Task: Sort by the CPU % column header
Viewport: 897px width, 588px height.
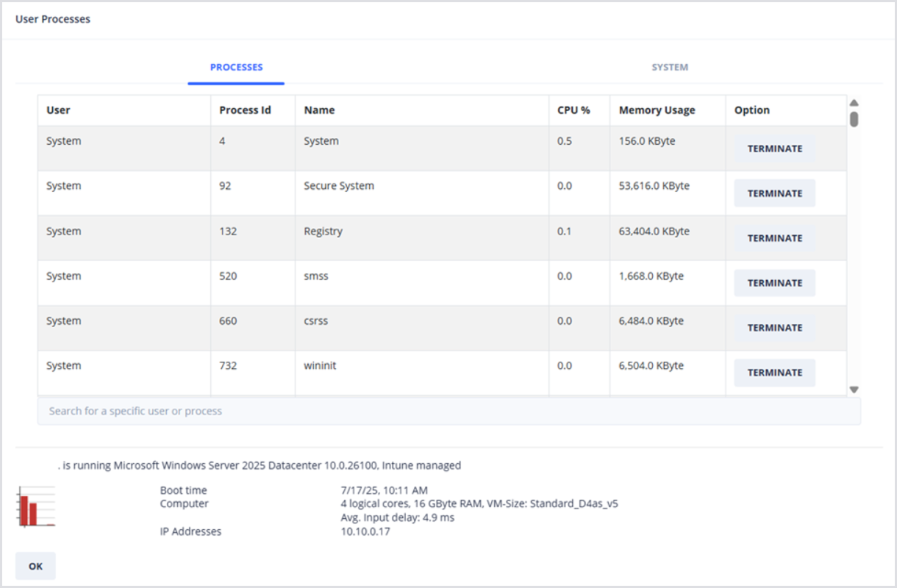Action: point(573,110)
